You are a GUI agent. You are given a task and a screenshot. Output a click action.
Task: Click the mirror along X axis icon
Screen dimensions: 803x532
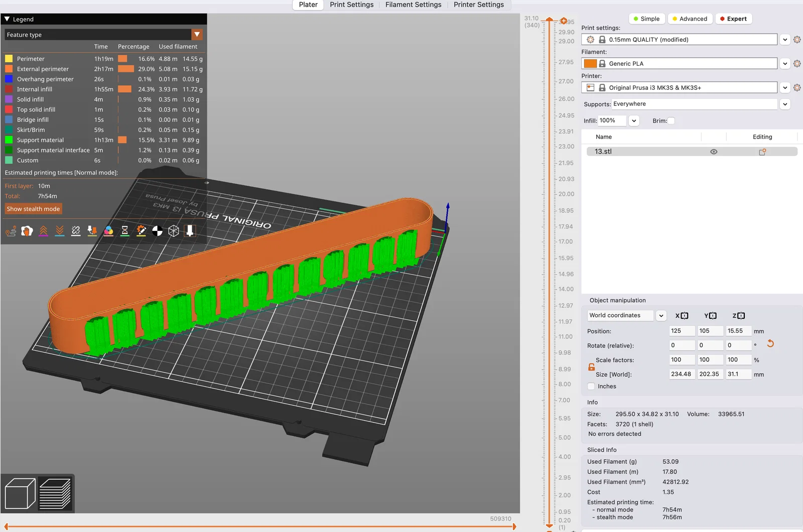click(x=682, y=316)
